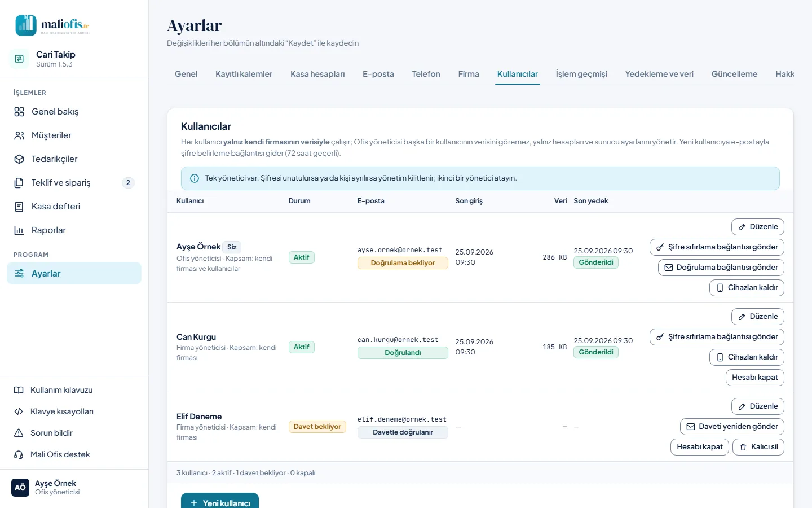Screen dimensions: 812x508
Task: Edit Can Kurgu with Düzenle
Action: 758,317
